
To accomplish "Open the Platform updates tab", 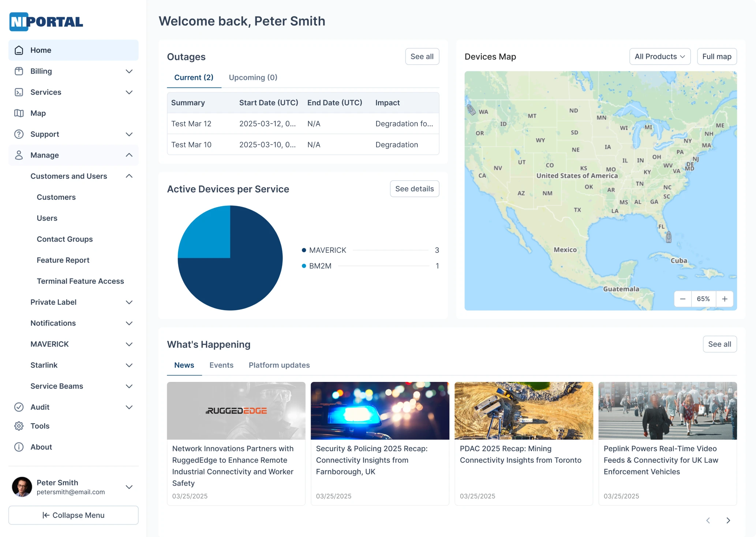I will (x=279, y=365).
